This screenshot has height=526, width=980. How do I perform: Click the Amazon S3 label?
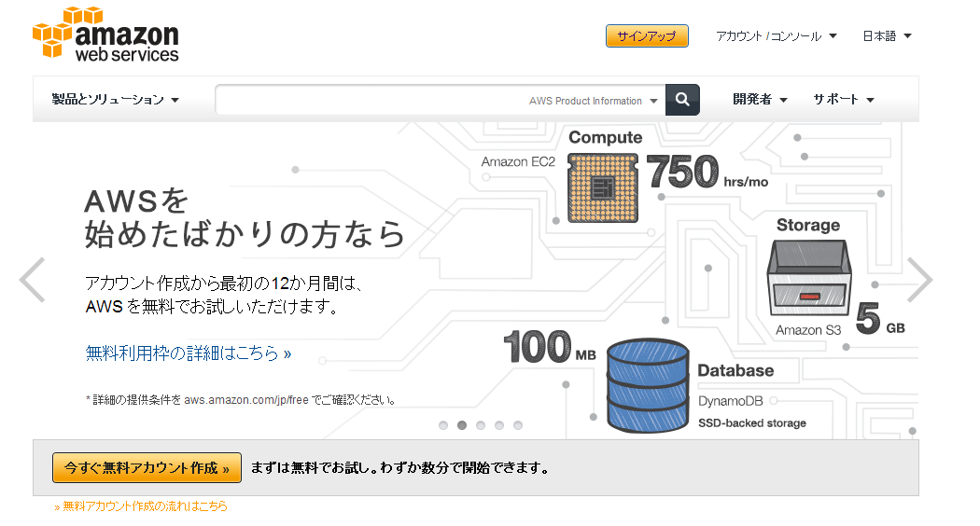[x=808, y=330]
